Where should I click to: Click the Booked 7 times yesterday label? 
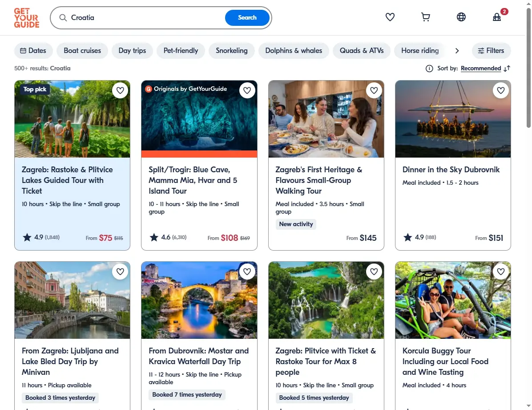(187, 395)
